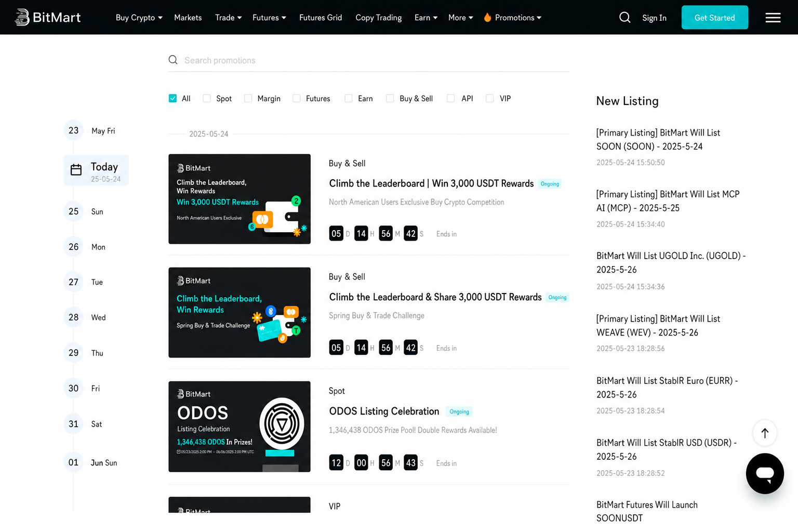
Task: Jump to date 29 Thu
Action: 84,353
